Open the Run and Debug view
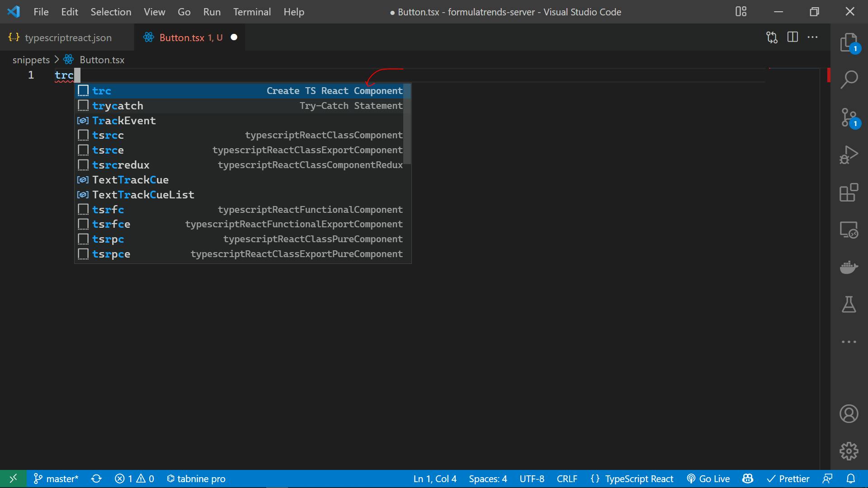868x488 pixels. point(849,155)
